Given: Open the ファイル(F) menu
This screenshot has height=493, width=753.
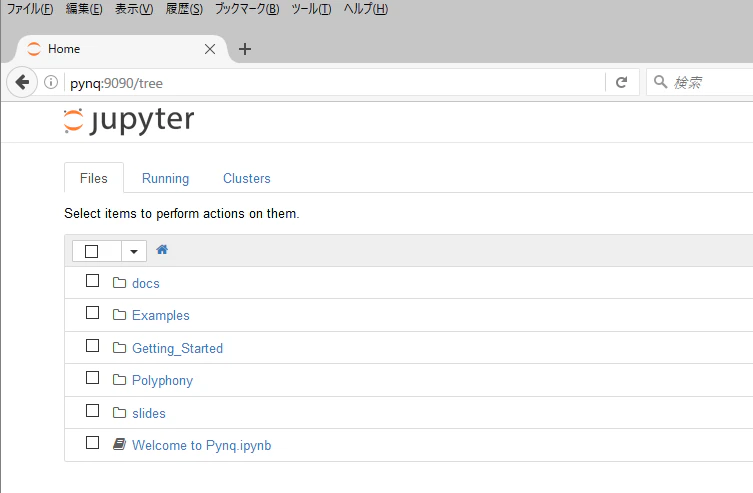Looking at the screenshot, I should point(30,9).
